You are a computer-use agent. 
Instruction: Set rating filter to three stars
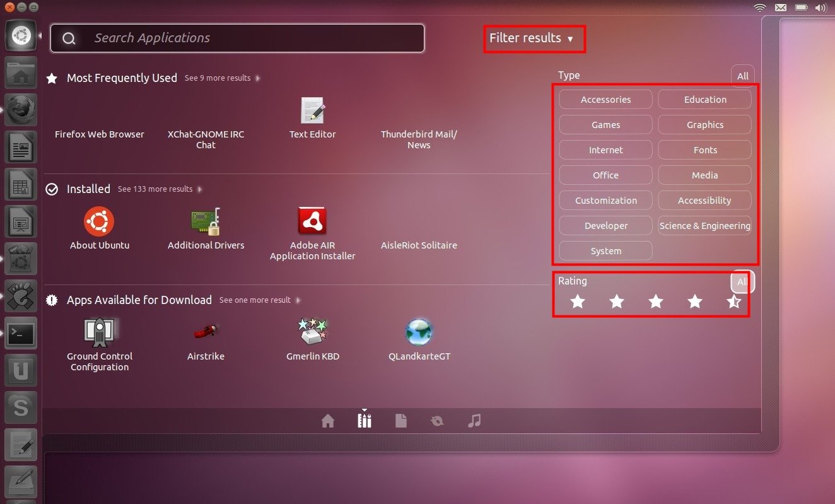pos(656,302)
